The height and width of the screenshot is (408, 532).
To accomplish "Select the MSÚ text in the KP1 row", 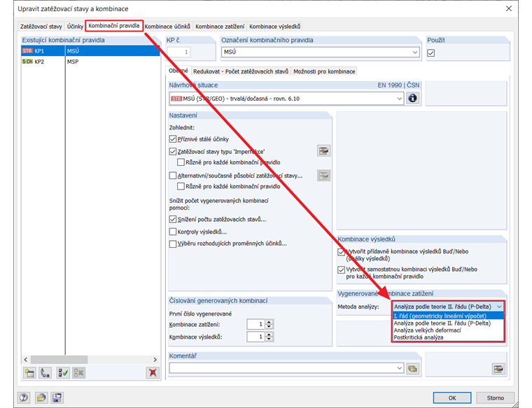I will pyautogui.click(x=73, y=51).
